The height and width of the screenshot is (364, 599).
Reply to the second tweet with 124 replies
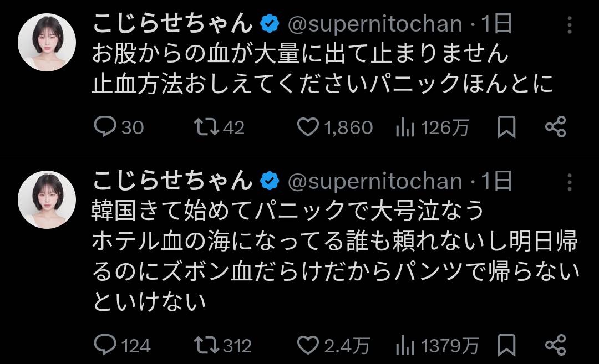[x=104, y=345]
